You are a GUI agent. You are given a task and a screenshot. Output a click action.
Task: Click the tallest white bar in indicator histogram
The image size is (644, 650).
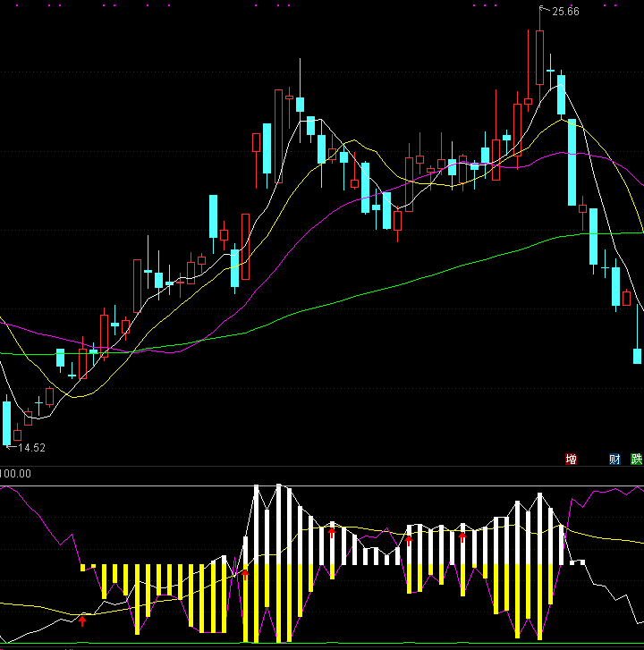[257, 525]
